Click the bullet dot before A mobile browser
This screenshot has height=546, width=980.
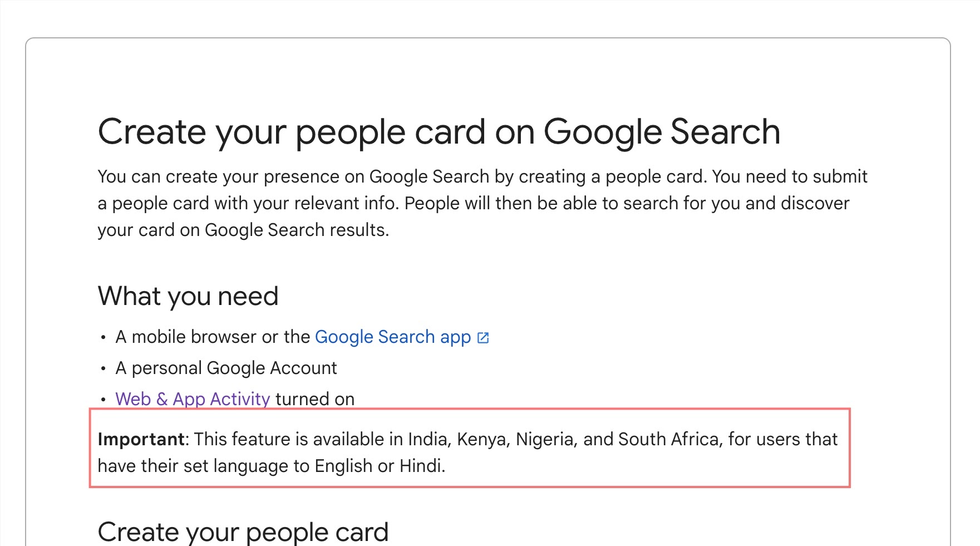(103, 338)
